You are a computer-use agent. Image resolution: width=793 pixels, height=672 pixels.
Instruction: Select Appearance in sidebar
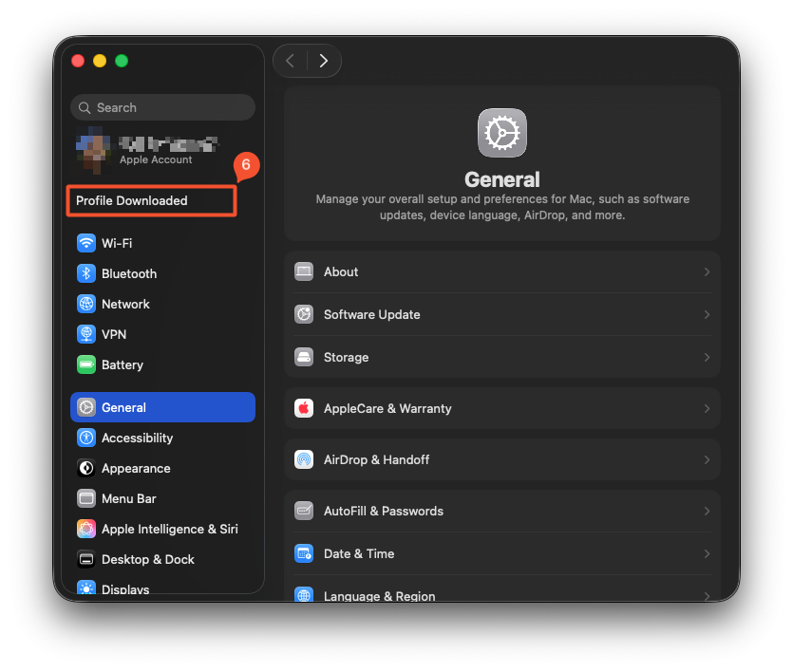click(x=162, y=468)
